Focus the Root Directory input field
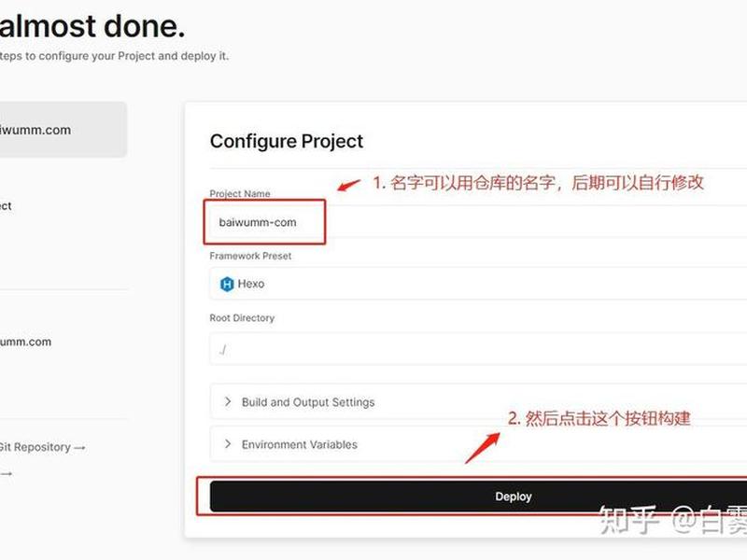The width and height of the screenshot is (747, 560). pos(478,349)
